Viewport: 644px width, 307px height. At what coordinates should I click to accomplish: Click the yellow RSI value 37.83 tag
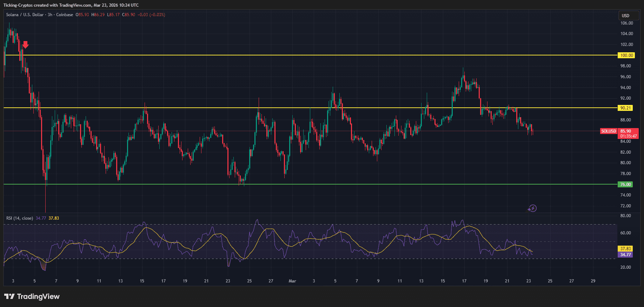coord(625,248)
